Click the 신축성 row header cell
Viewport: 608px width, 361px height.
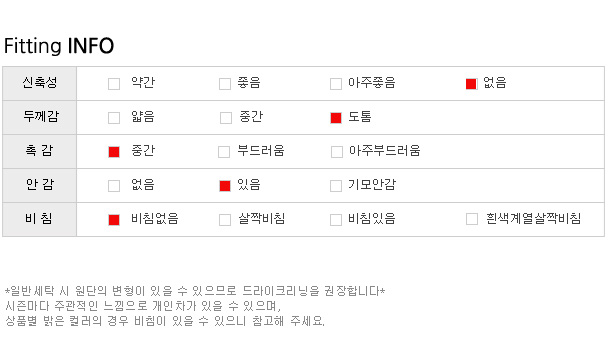40,83
